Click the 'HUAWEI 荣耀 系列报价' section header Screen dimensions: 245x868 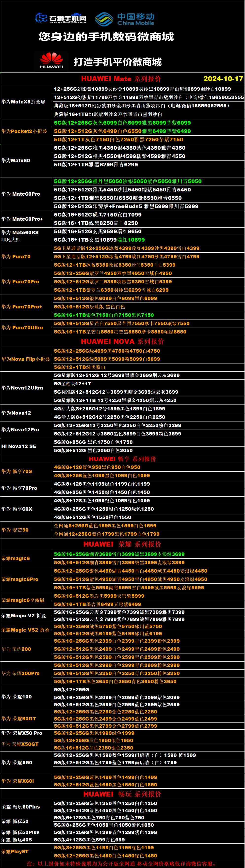[x=123, y=544]
